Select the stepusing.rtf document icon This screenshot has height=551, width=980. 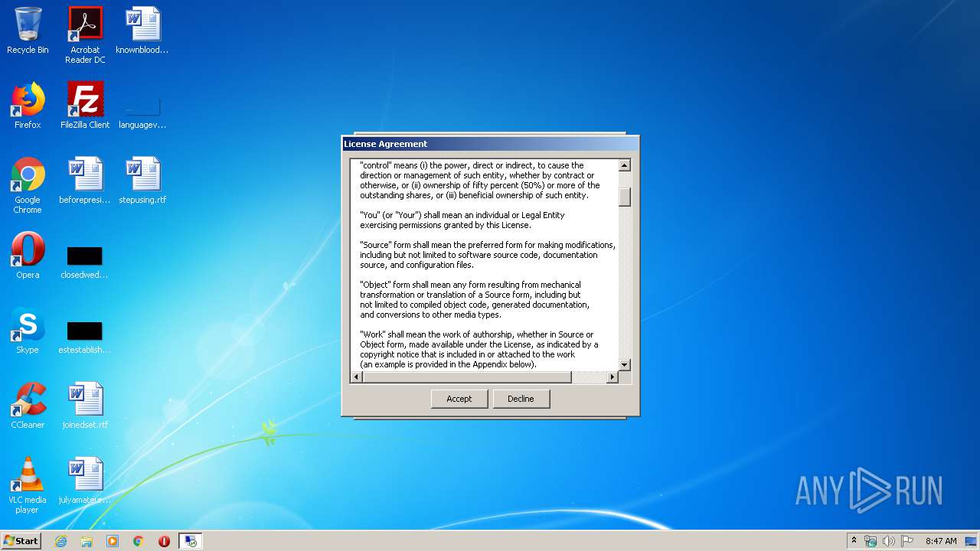click(x=142, y=181)
